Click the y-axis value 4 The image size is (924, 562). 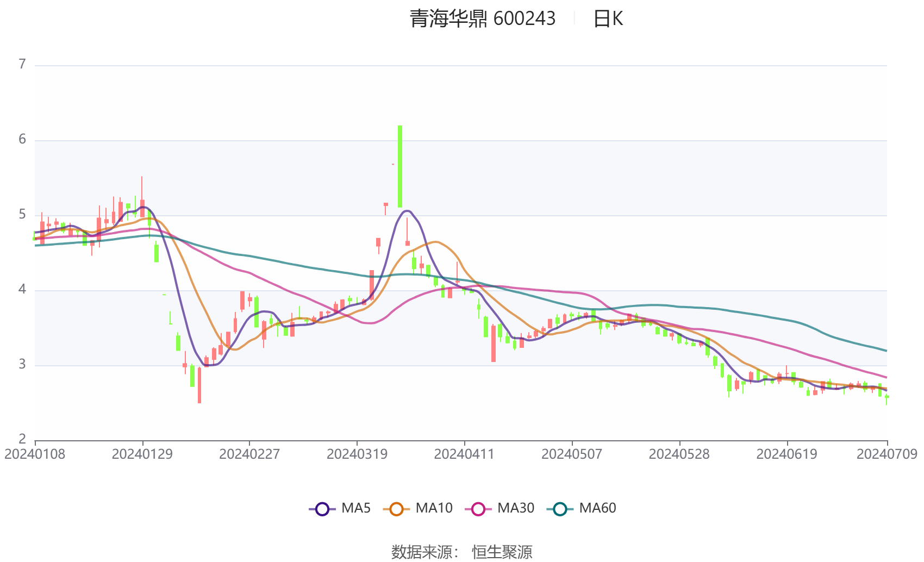point(22,290)
